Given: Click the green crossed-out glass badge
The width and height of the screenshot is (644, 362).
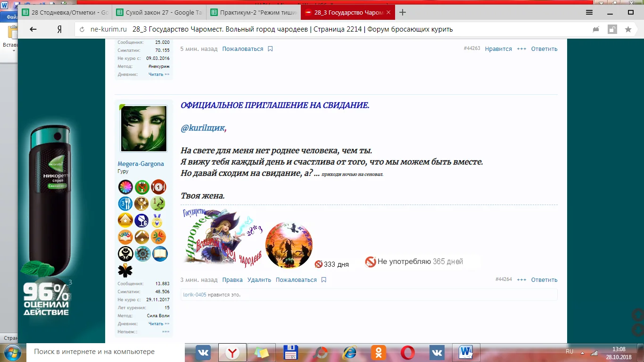Looking at the screenshot, I should pyautogui.click(x=142, y=187).
